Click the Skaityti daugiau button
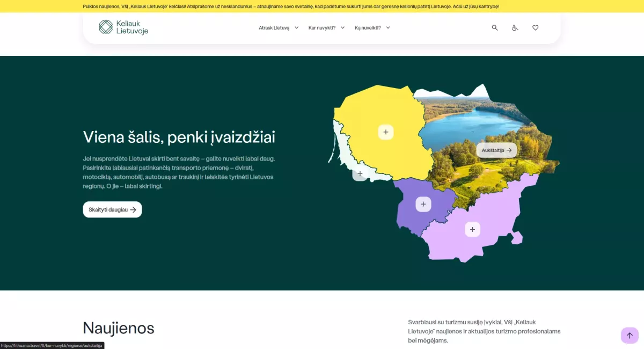The width and height of the screenshot is (644, 349). click(112, 209)
